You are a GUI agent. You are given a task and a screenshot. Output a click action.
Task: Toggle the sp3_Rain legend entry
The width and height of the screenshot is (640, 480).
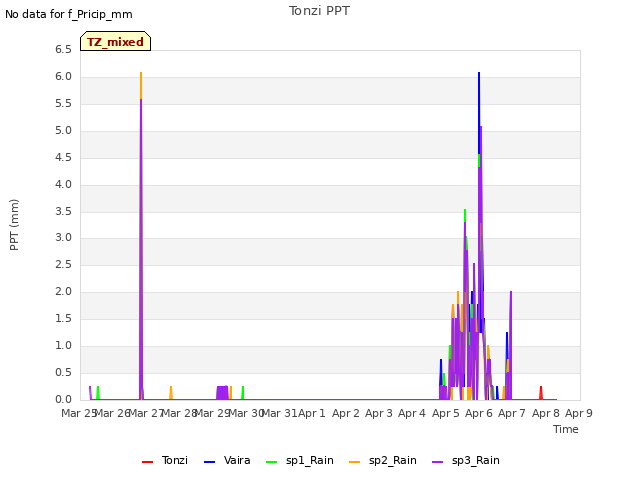466,460
